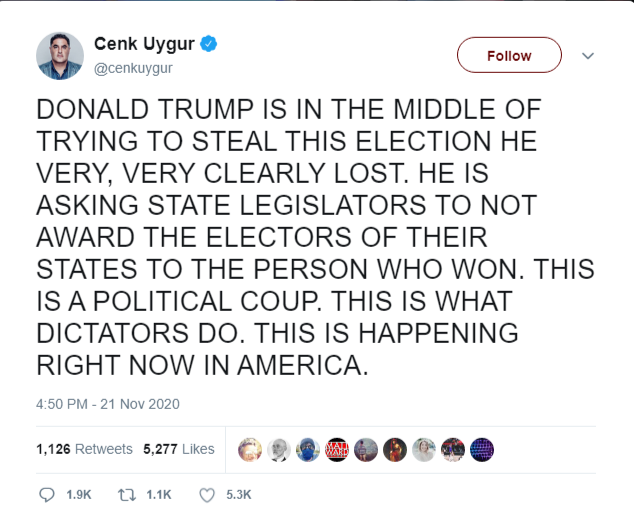Open the Cenk Uygur display name link
Viewport: 634px width, 523px height.
(146, 44)
